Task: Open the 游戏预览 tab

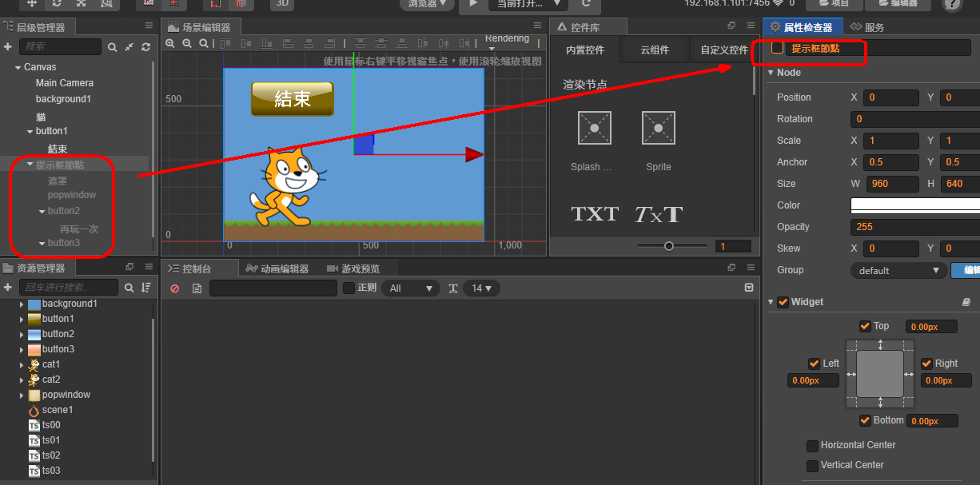Action: (354, 268)
